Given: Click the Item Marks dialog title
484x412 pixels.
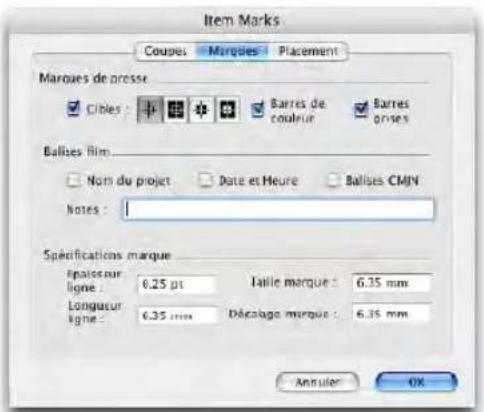Looking at the screenshot, I should (x=242, y=20).
